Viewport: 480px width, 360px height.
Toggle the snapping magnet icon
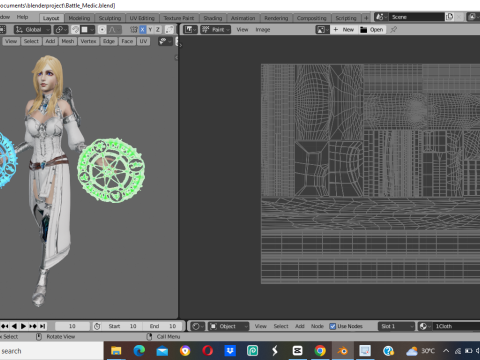tap(76, 30)
